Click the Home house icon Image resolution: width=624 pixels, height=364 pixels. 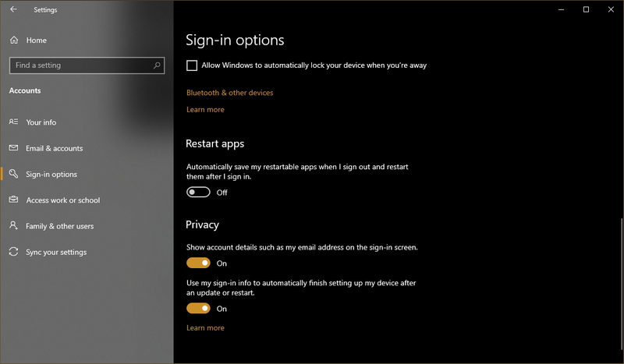point(14,41)
